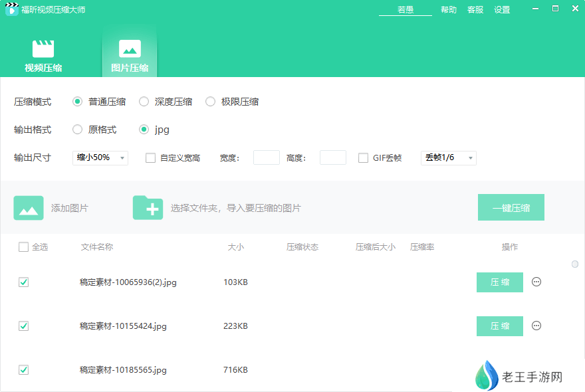Open the 丢帧1/6 frame-drop dropdown
This screenshot has height=392, width=585.
point(448,157)
